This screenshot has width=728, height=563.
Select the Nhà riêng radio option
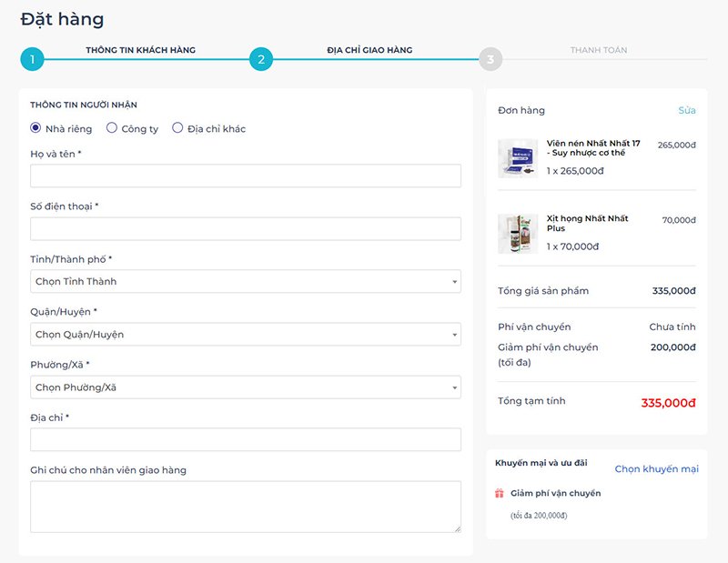(35, 127)
